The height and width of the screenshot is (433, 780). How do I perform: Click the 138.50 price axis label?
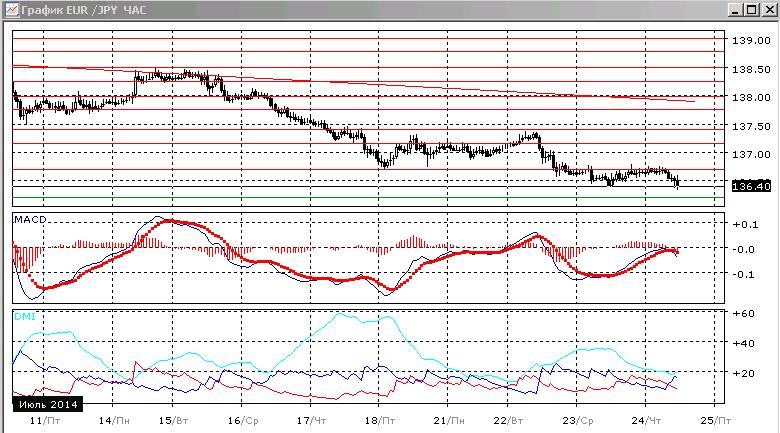[x=751, y=70]
